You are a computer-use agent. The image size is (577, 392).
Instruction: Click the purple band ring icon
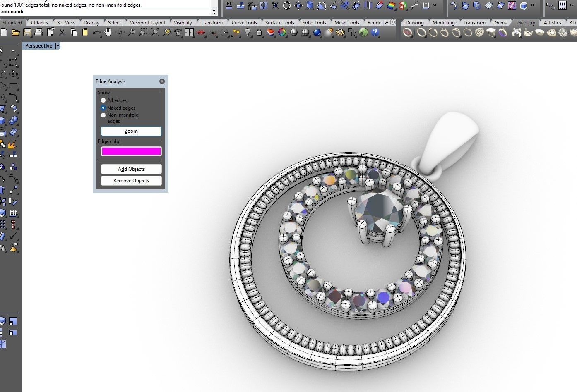pyautogui.click(x=502, y=32)
